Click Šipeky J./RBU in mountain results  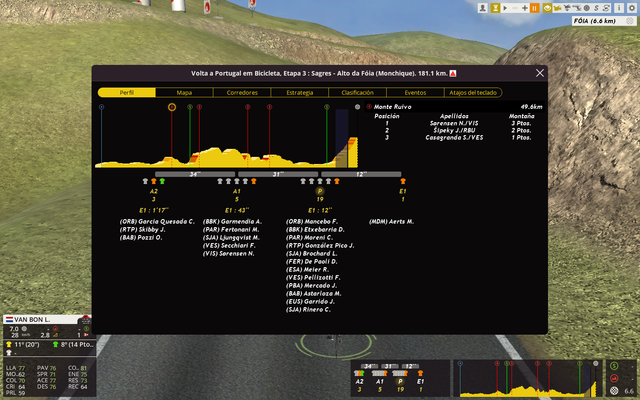[x=454, y=131]
